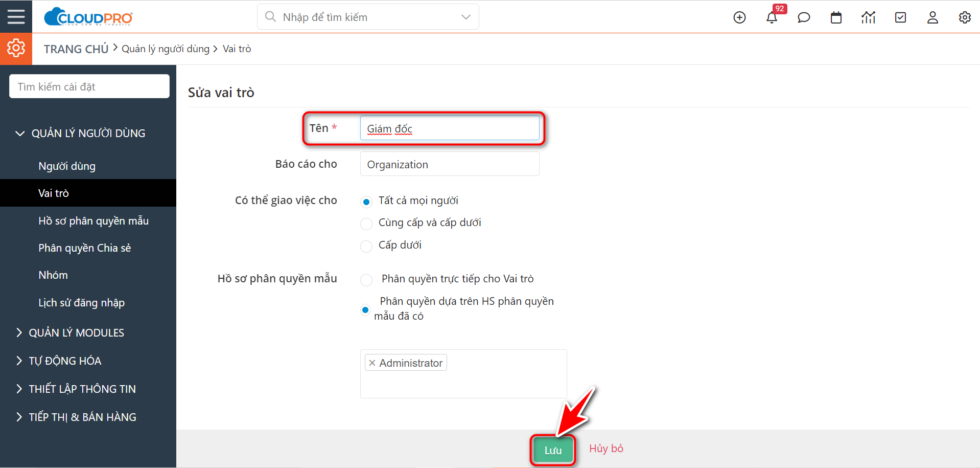Open the user profile icon

(x=932, y=17)
